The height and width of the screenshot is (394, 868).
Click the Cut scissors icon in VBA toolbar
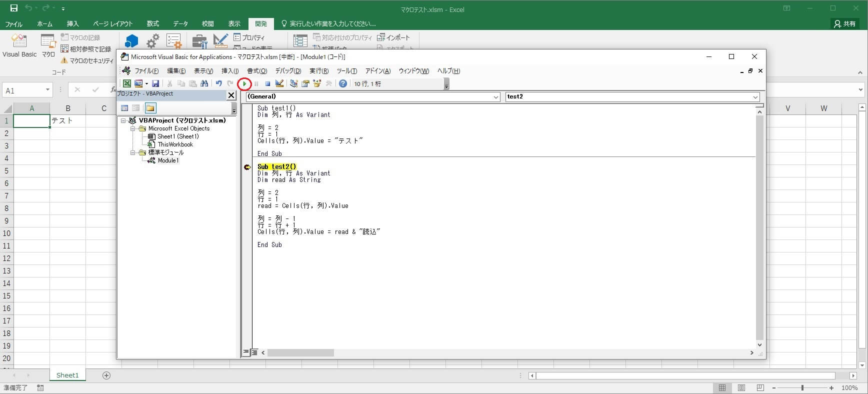click(170, 83)
